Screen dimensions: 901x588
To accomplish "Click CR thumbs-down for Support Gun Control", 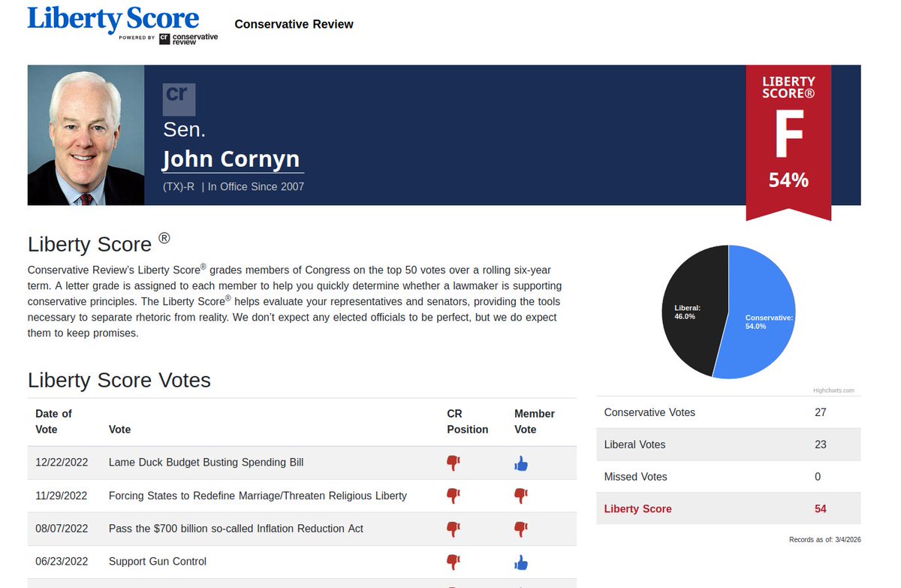I will tap(453, 562).
